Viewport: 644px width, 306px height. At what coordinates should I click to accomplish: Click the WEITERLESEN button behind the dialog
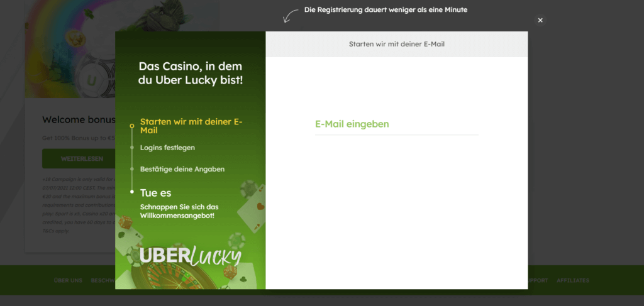pyautogui.click(x=79, y=159)
